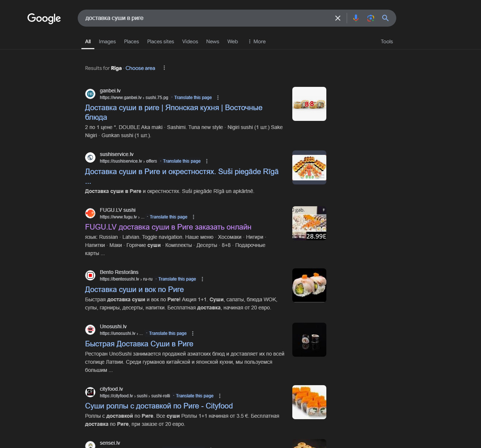Select the All tab
The height and width of the screenshot is (448, 481).
pyautogui.click(x=88, y=41)
